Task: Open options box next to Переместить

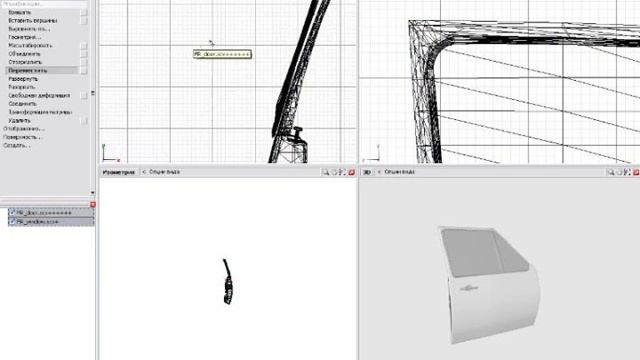Action: point(84,71)
